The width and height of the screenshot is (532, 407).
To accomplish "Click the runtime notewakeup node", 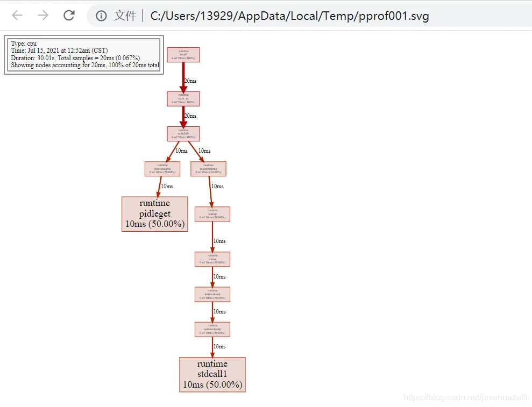I will pos(212,295).
